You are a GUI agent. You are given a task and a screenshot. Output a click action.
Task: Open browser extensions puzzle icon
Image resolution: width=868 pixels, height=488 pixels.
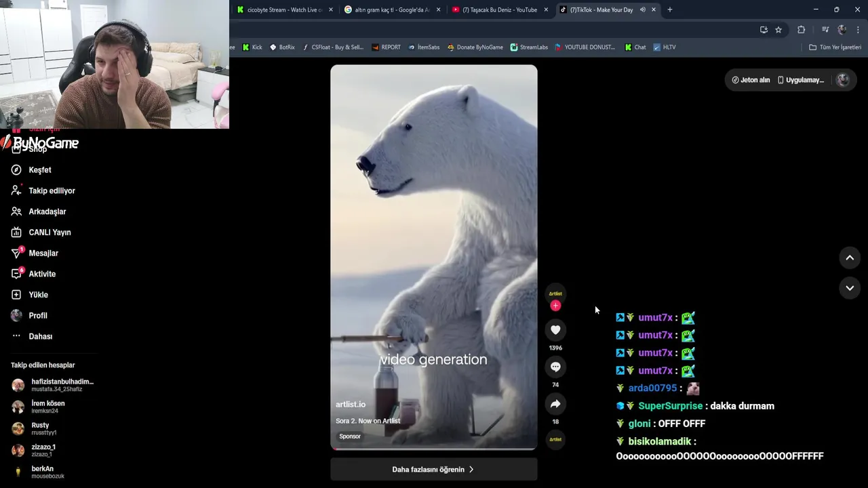[801, 30]
